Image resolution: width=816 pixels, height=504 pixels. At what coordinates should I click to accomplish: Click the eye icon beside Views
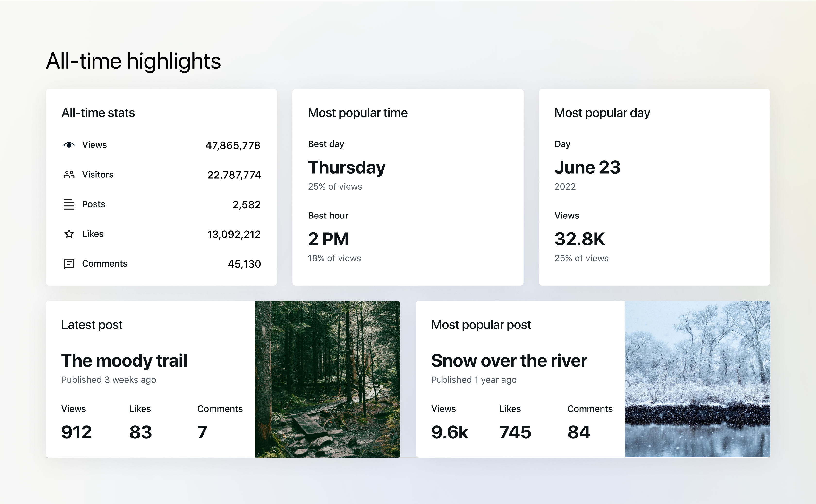[69, 145]
